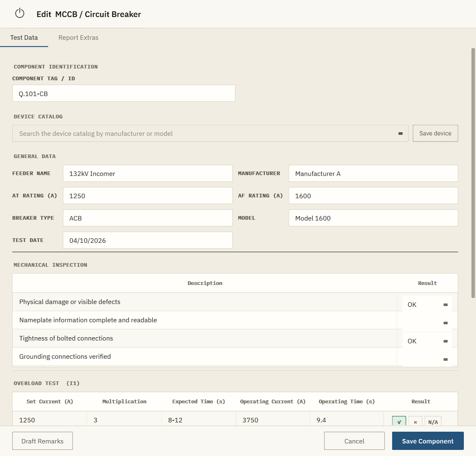Click the Mechanical Inspection Description column header
The height and width of the screenshot is (456, 476).
pyautogui.click(x=205, y=283)
